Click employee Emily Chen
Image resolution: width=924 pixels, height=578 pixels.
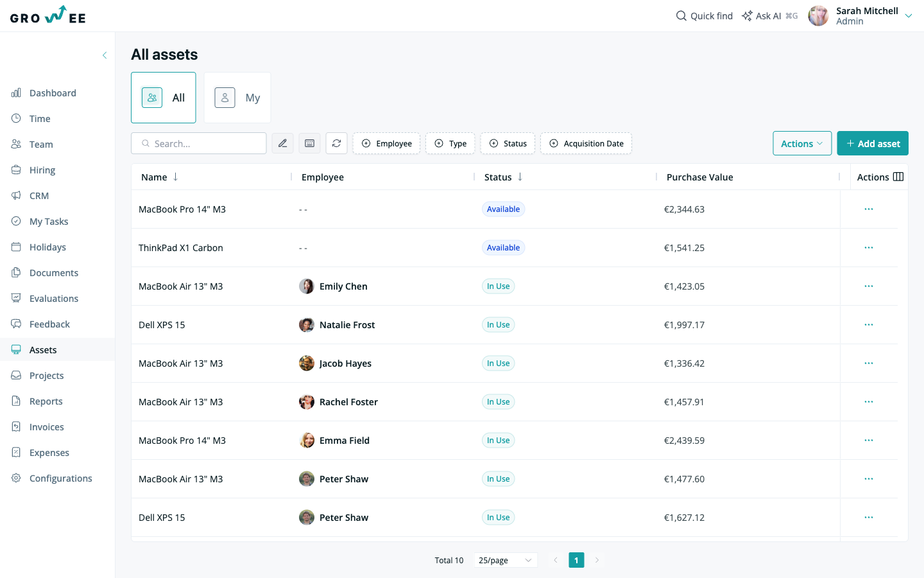click(x=333, y=286)
